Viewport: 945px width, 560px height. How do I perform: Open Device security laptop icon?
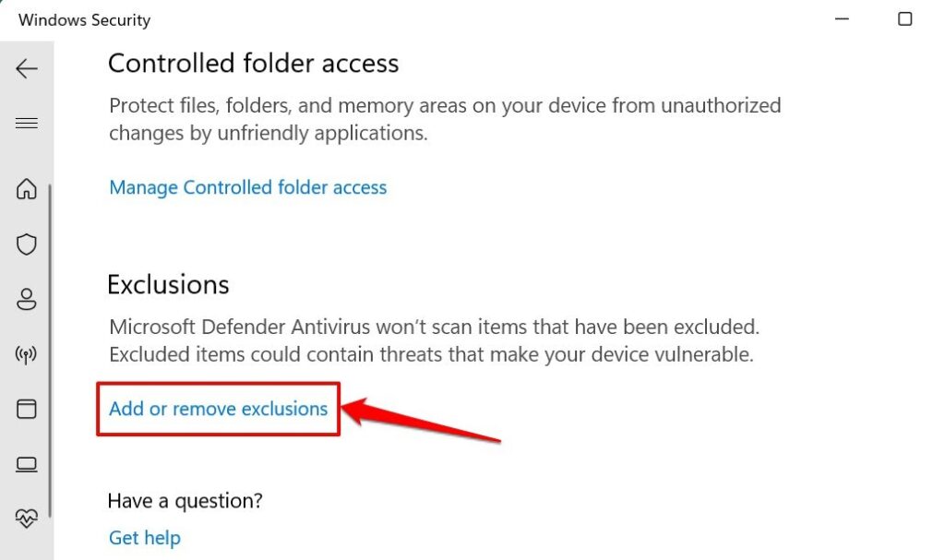click(27, 464)
